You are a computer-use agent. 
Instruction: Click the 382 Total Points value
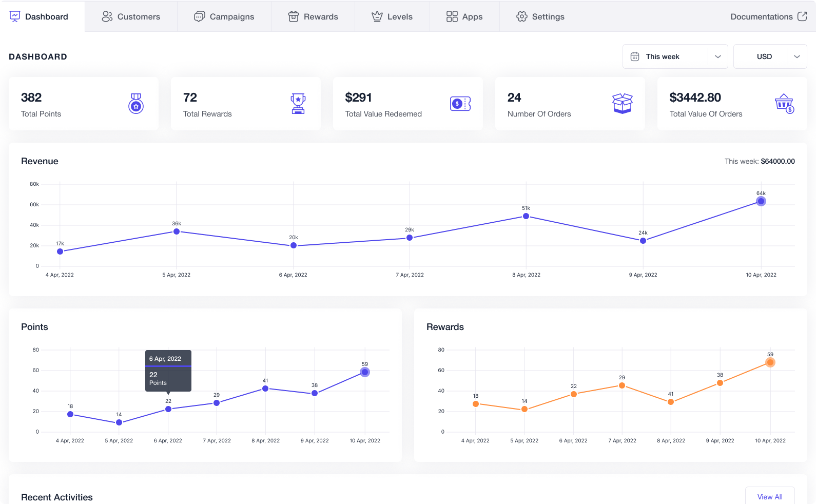(x=31, y=98)
